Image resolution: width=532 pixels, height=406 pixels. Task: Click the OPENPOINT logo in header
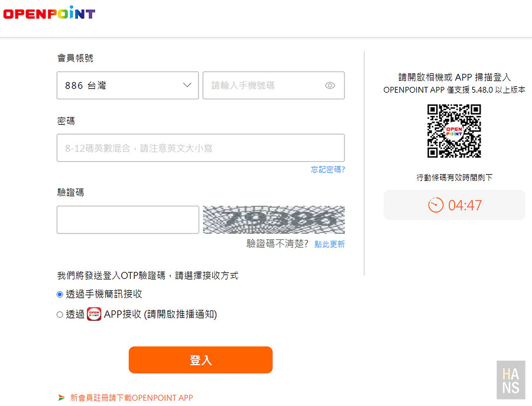(48, 14)
